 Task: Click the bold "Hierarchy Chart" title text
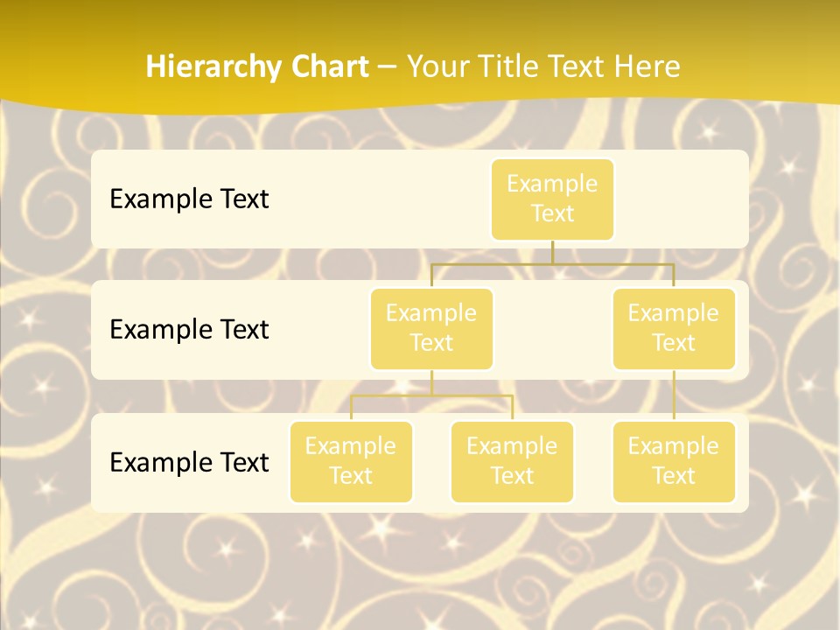(x=256, y=66)
